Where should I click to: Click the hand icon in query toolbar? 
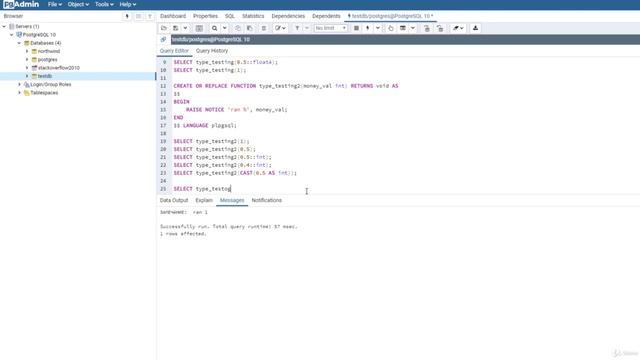(391, 28)
